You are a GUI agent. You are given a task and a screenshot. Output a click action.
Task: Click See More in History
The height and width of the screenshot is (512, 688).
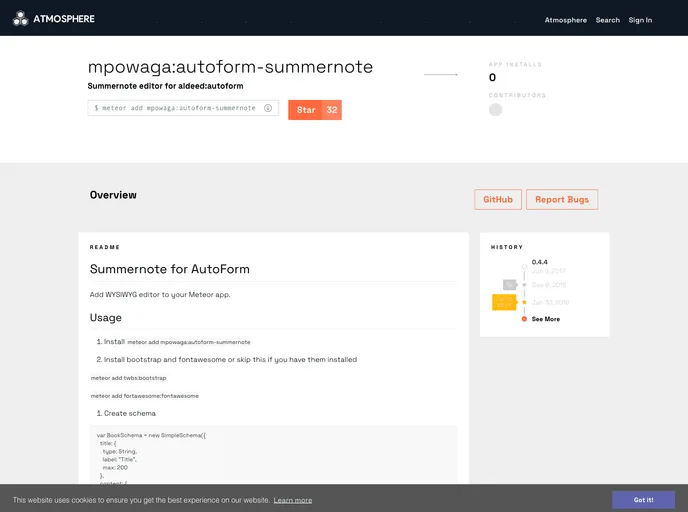pos(546,319)
